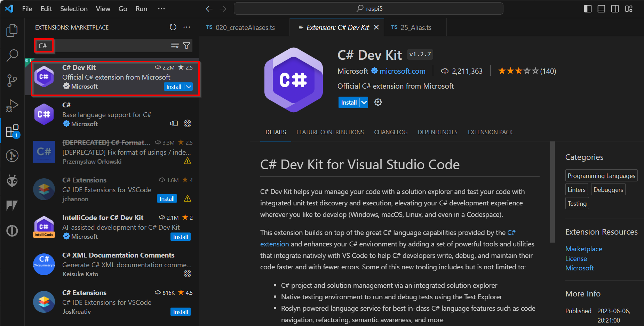644x326 pixels.
Task: Open the Explorer view in the activity bar
Action: [x=12, y=31]
